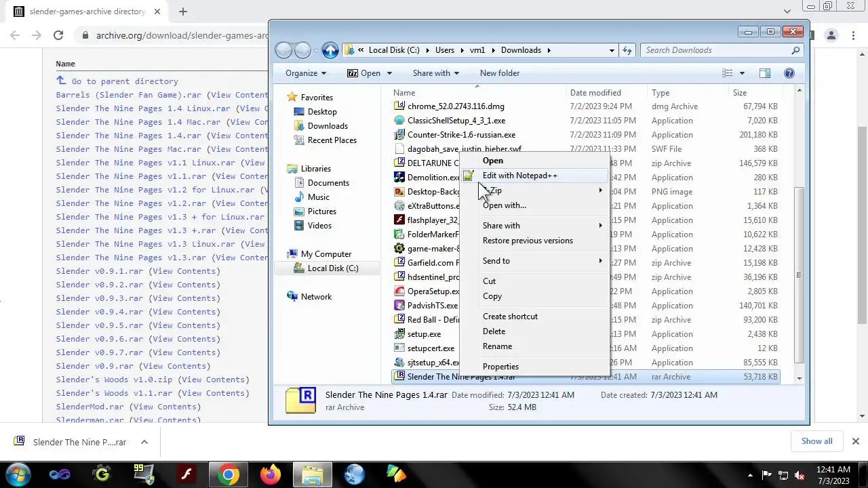Open SlenderMod.rar download link

(90, 407)
